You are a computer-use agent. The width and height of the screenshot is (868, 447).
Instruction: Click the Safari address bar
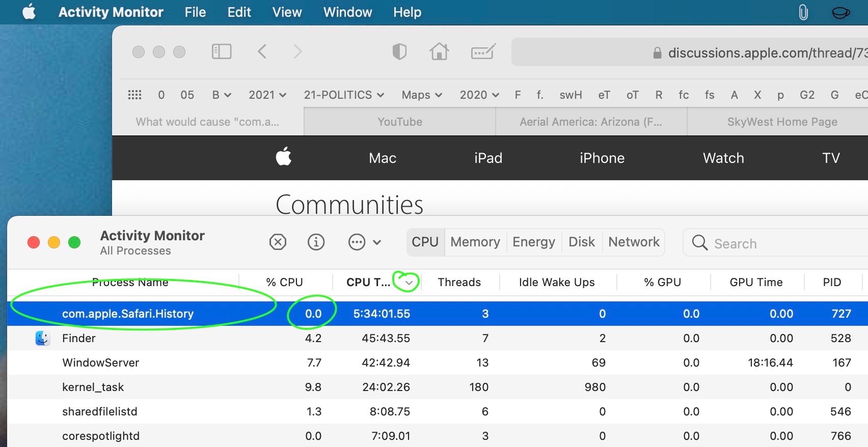690,52
